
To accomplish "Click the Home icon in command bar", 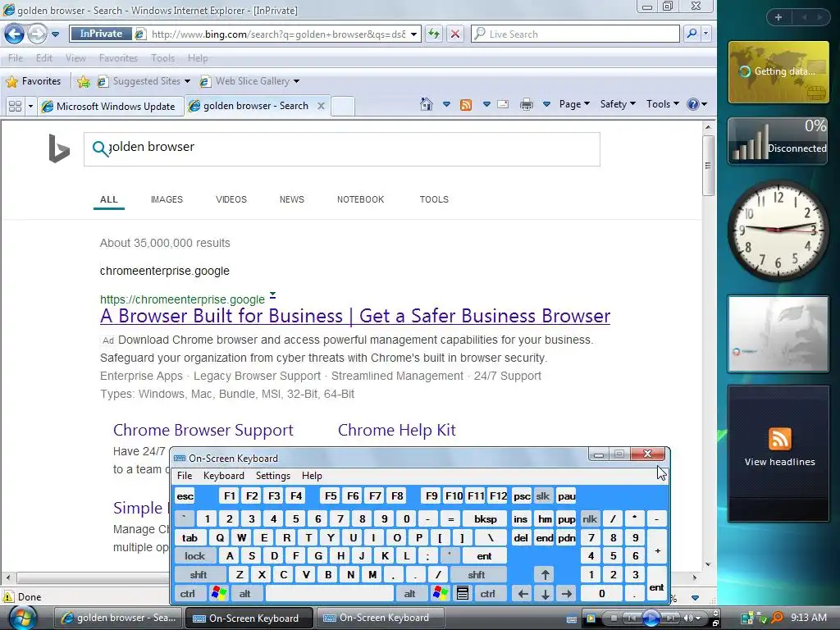I will (x=427, y=104).
